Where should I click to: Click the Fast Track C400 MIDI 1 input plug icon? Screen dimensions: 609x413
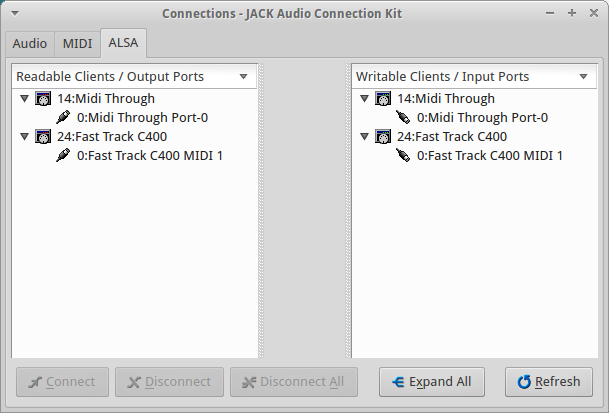[403, 156]
